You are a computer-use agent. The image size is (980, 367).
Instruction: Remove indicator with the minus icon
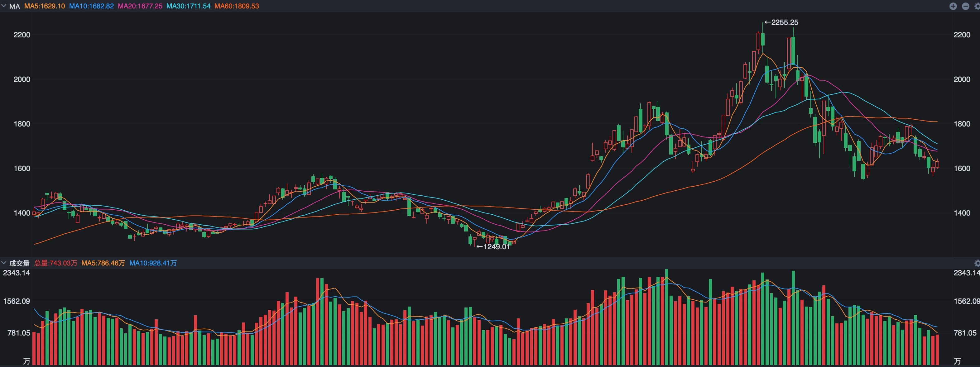966,6
